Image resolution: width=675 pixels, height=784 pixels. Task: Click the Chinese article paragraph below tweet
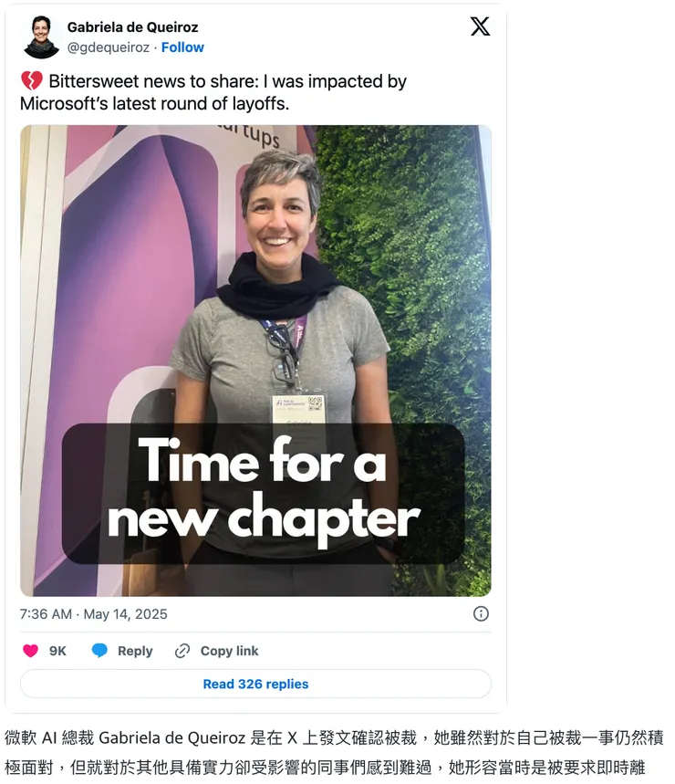(x=334, y=752)
